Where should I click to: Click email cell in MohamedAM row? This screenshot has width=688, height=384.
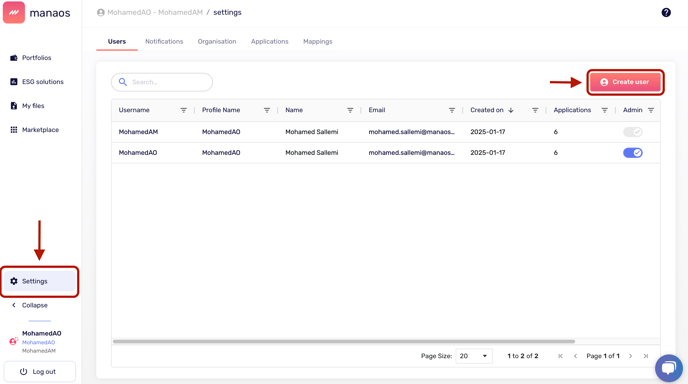point(412,132)
